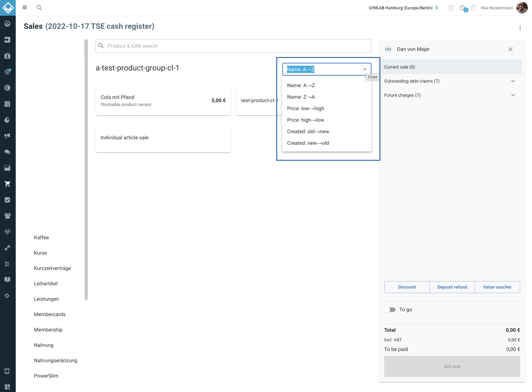Open the question bubble help icon in the sidebar

click(x=7, y=280)
